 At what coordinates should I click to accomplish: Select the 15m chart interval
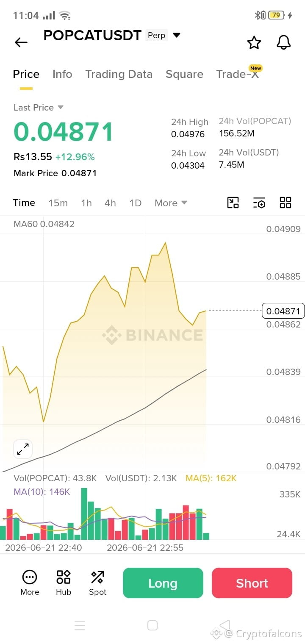[x=58, y=203]
